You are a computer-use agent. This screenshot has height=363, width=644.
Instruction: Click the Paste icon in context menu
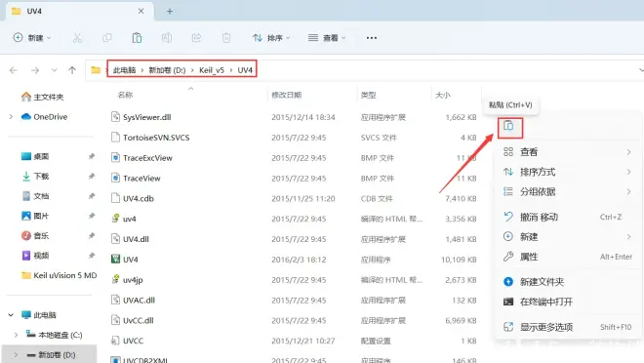click(509, 126)
